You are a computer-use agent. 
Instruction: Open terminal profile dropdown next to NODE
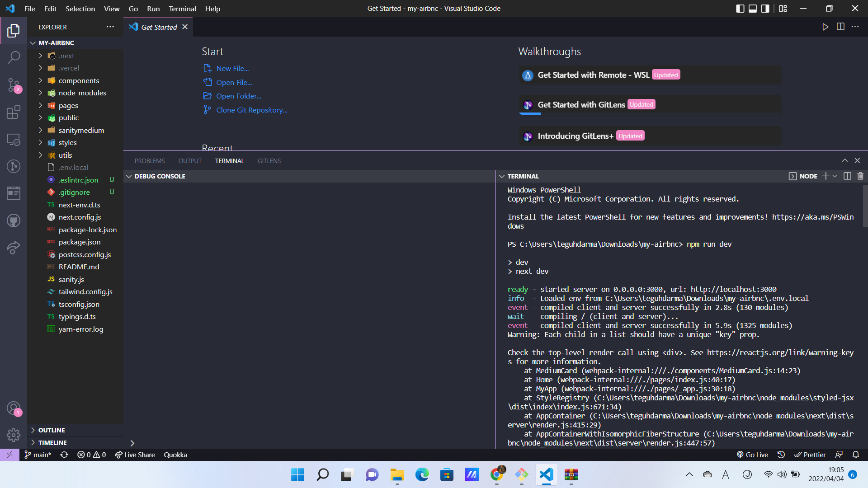click(x=835, y=176)
